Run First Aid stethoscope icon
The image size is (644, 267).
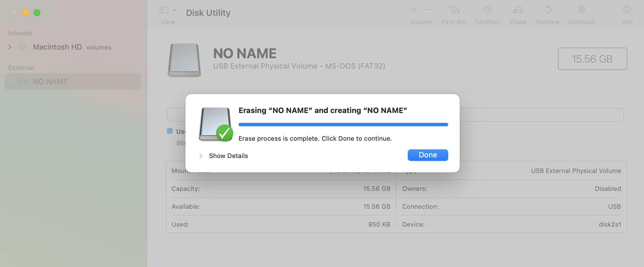click(454, 10)
